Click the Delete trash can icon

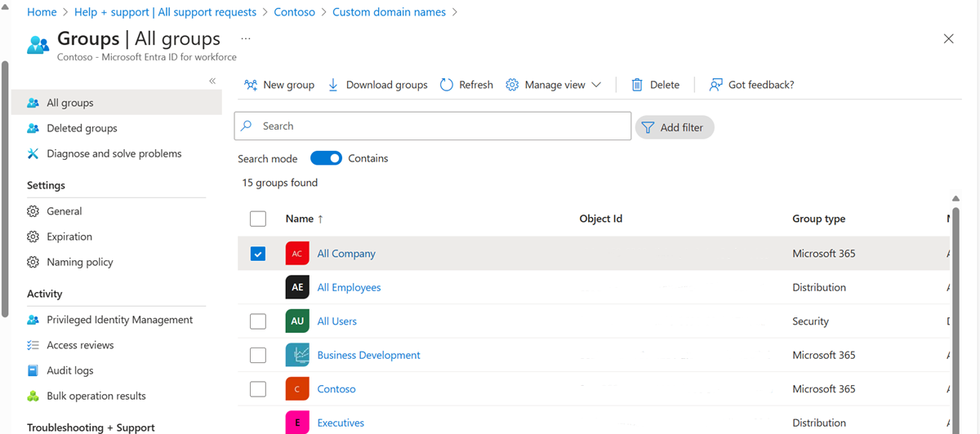click(x=637, y=85)
